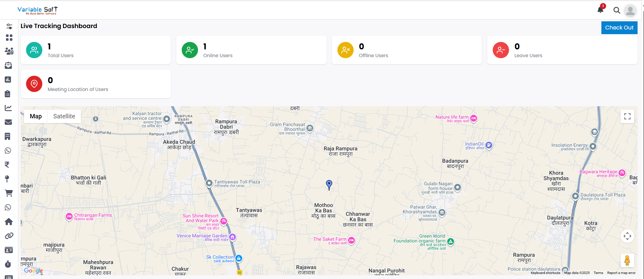Image resolution: width=644 pixels, height=279 pixels.
Task: Click the 'Meeting Location of Users' label
Action: pos(78,89)
